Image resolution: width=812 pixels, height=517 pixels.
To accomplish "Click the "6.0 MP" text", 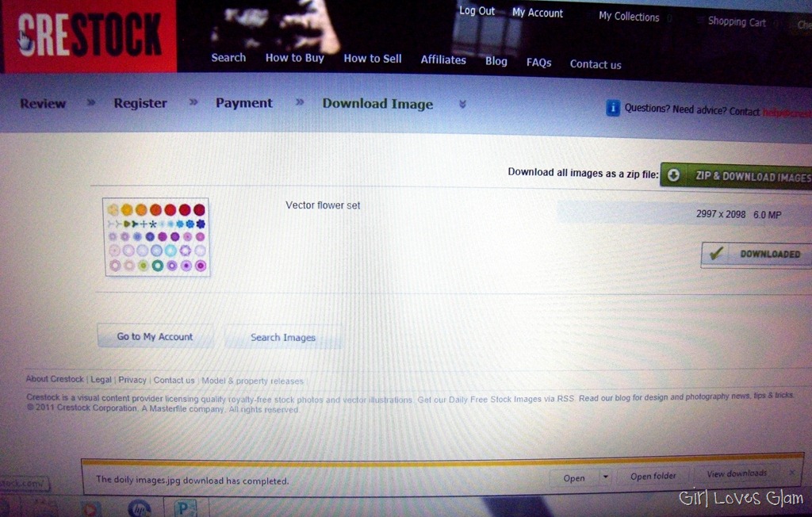I will 768,215.
